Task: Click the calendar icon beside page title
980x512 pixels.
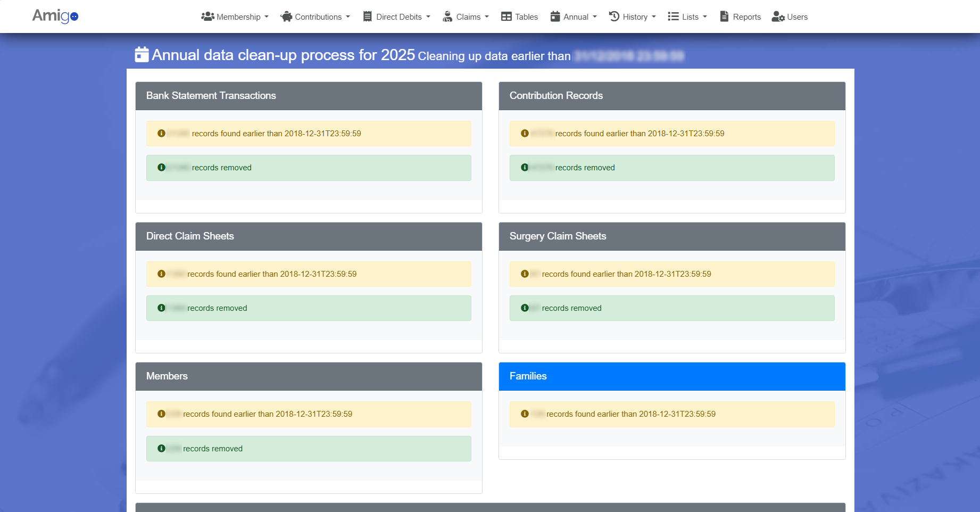Action: pos(142,55)
